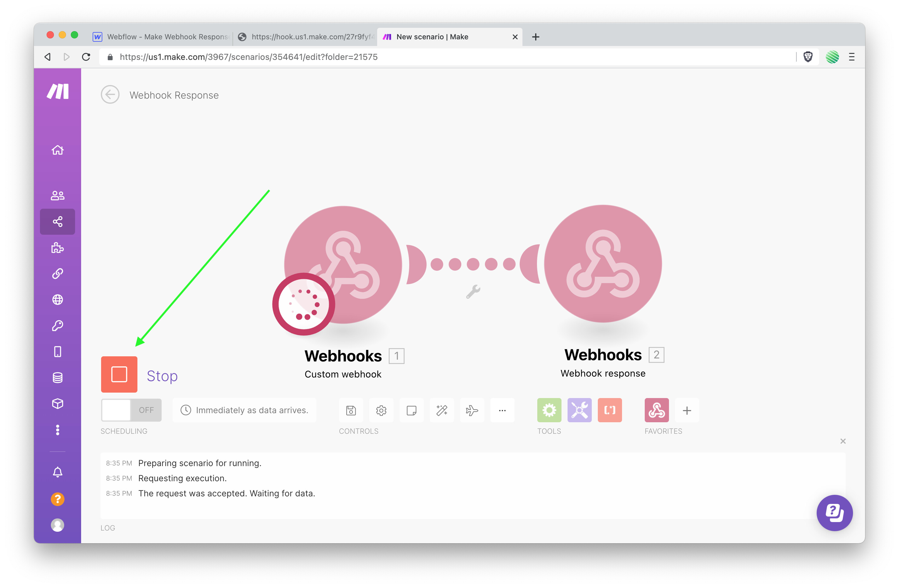Open Scenario settings gear icon
The height and width of the screenshot is (588, 899).
tap(381, 410)
